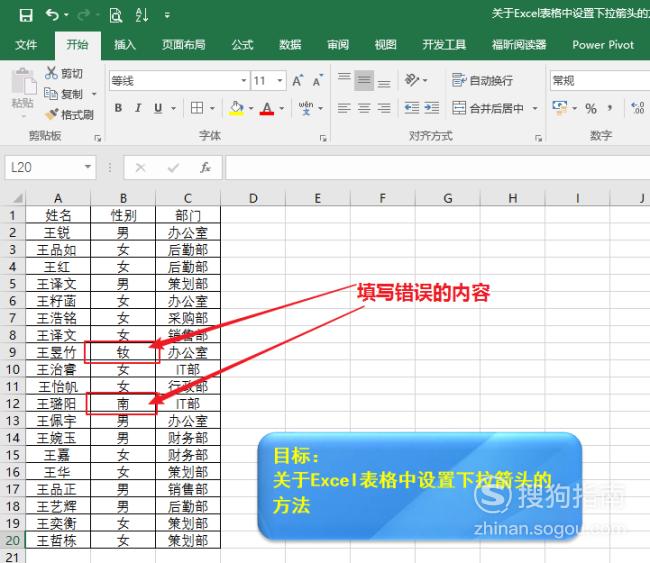The height and width of the screenshot is (563, 650).
Task: Activate the 格式刷 format painter
Action: [69, 114]
